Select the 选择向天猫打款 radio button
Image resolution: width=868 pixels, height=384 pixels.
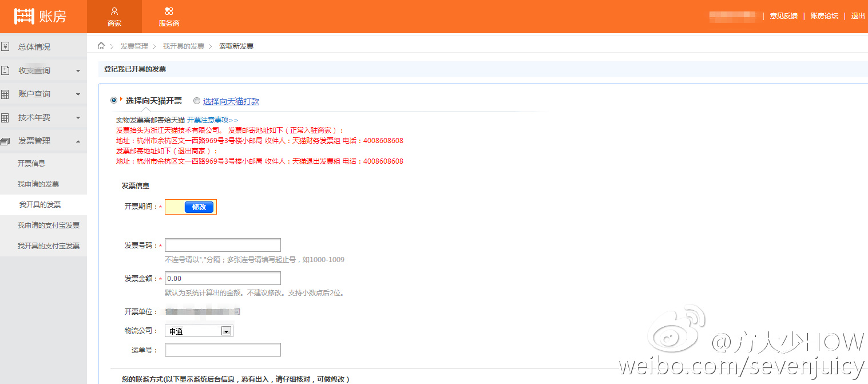tap(197, 101)
